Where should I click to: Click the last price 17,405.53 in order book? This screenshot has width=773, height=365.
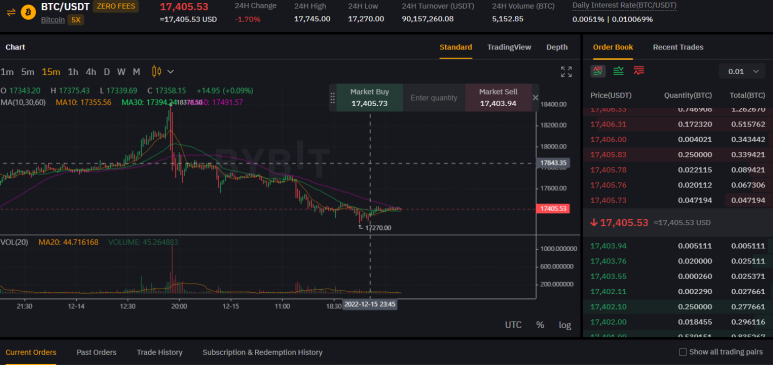coord(624,222)
